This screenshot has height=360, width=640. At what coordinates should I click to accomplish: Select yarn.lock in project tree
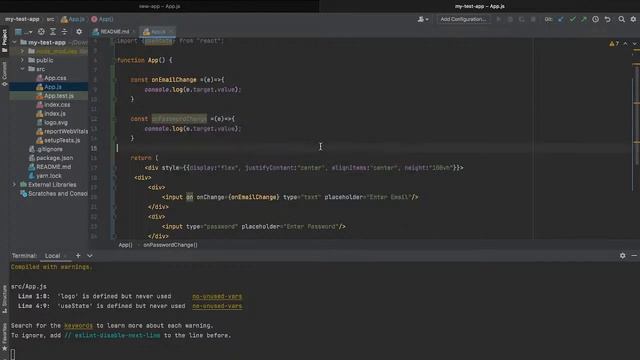pyautogui.click(x=45, y=176)
